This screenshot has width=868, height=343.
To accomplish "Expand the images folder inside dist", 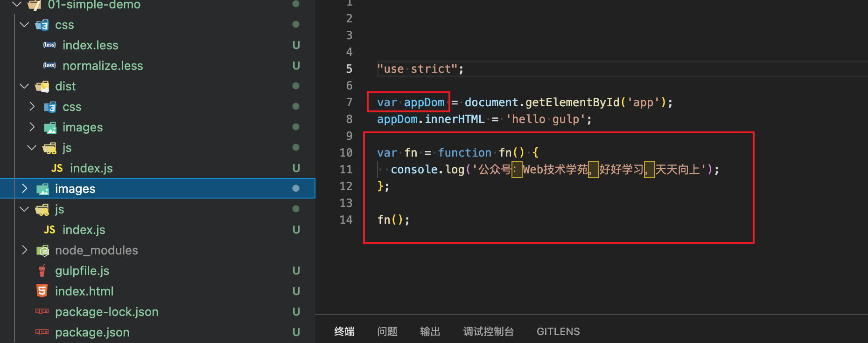I will click(x=32, y=127).
